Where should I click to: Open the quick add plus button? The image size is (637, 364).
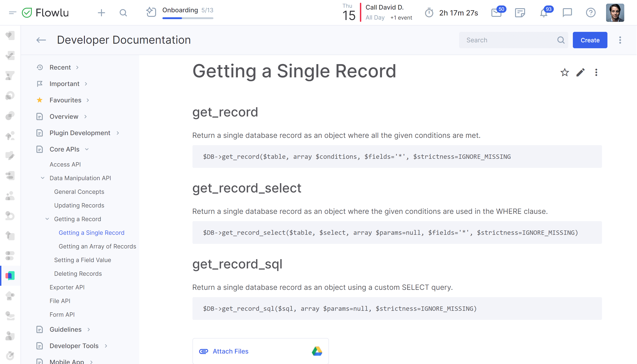coord(101,13)
